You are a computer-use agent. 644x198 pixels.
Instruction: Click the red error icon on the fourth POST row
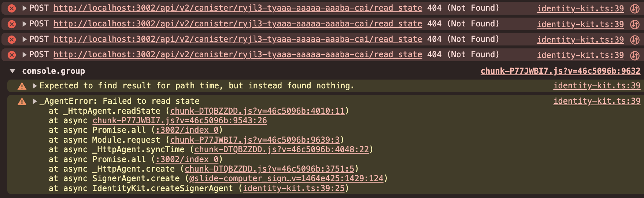pyautogui.click(x=12, y=55)
